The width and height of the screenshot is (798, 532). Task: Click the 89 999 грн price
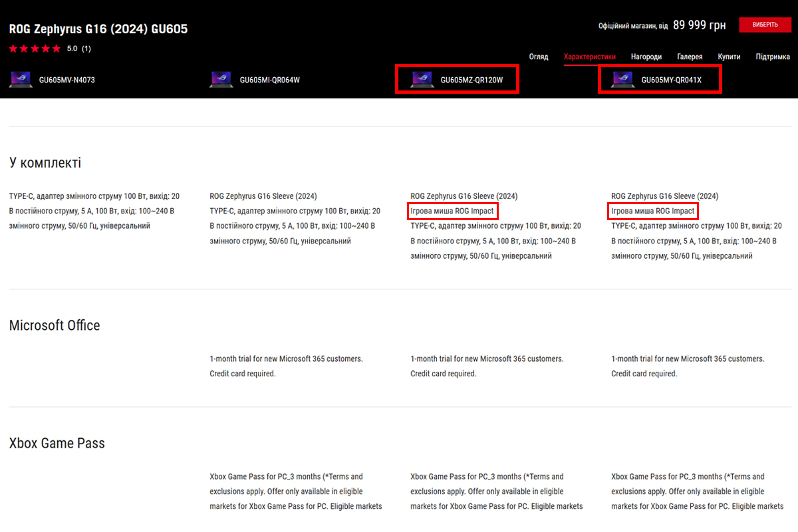[700, 25]
